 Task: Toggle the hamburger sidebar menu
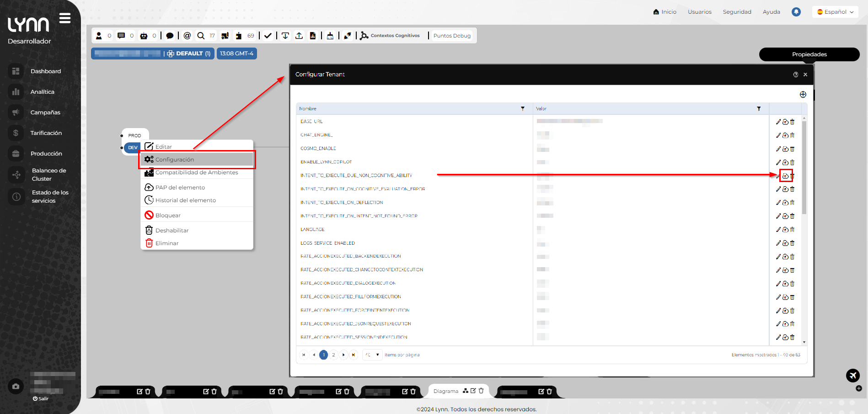click(65, 18)
